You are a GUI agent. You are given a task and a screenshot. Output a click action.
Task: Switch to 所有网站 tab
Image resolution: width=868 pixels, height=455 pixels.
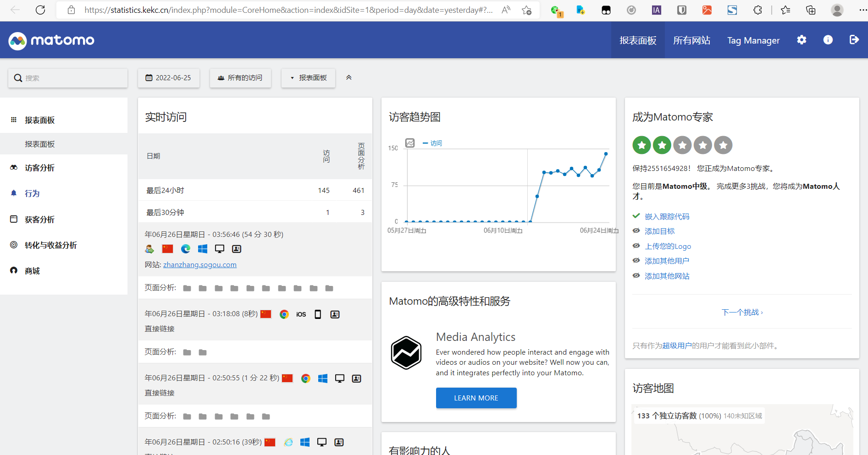point(691,40)
